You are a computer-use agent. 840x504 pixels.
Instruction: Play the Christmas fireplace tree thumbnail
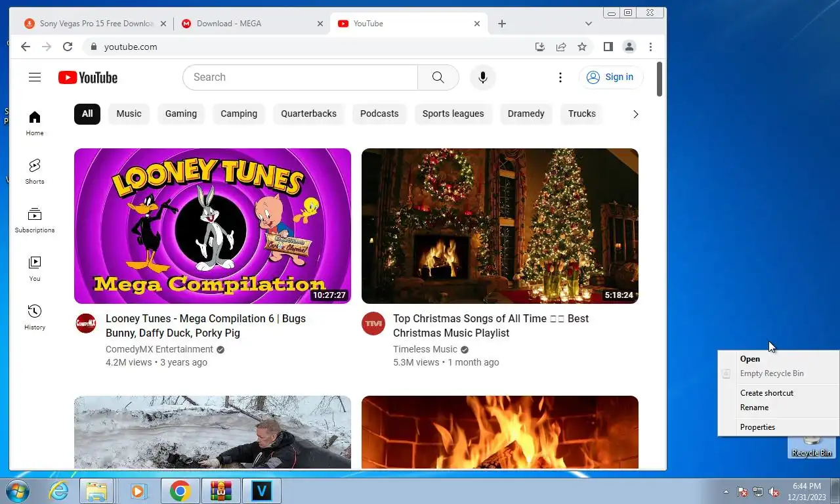pos(500,226)
